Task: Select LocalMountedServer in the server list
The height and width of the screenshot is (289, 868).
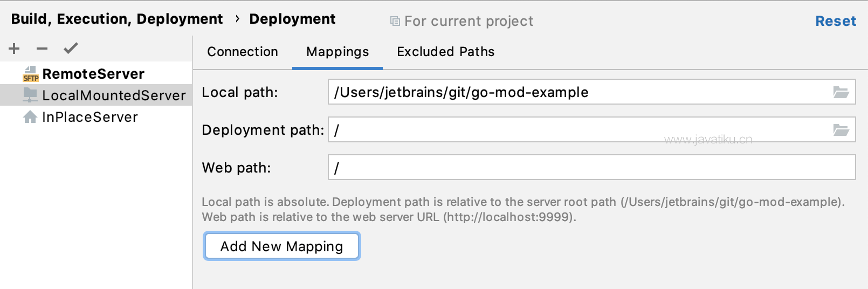Action: [x=96, y=95]
